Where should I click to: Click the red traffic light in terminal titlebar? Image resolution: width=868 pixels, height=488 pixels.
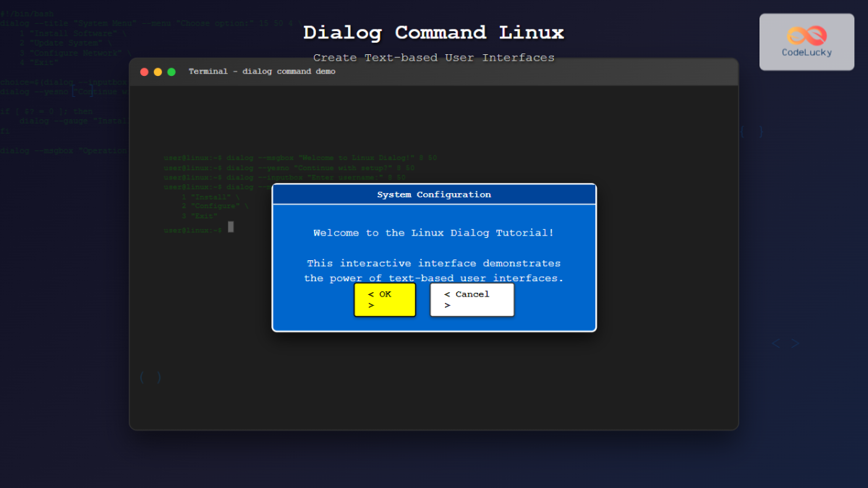144,72
